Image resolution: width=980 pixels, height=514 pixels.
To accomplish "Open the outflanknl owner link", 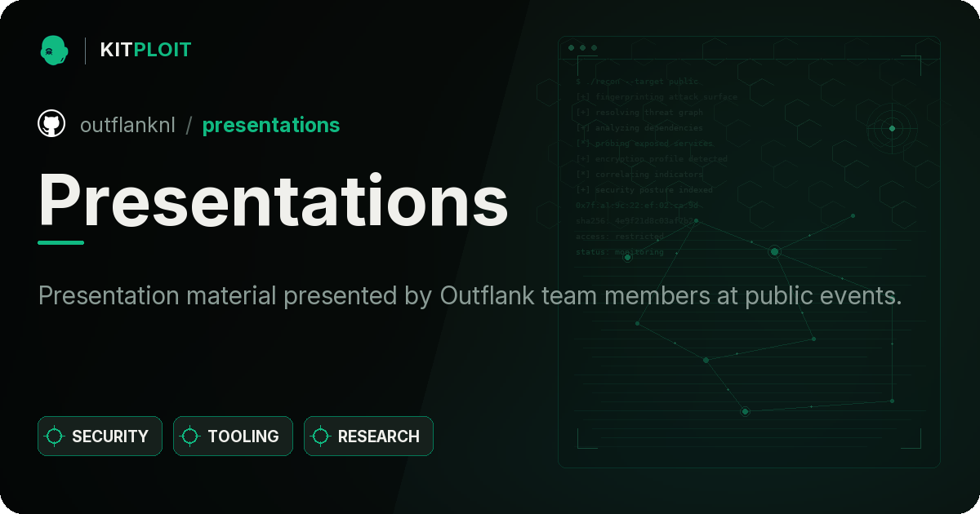I will (x=127, y=125).
